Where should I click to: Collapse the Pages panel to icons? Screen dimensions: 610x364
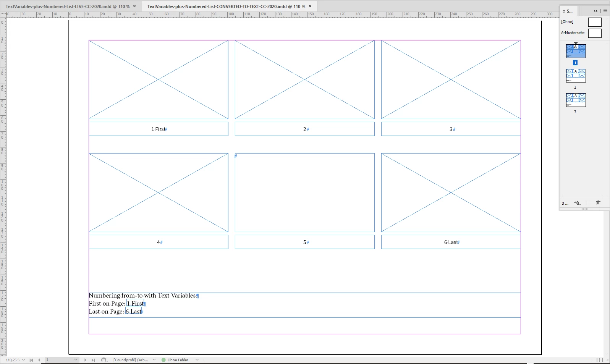point(595,11)
